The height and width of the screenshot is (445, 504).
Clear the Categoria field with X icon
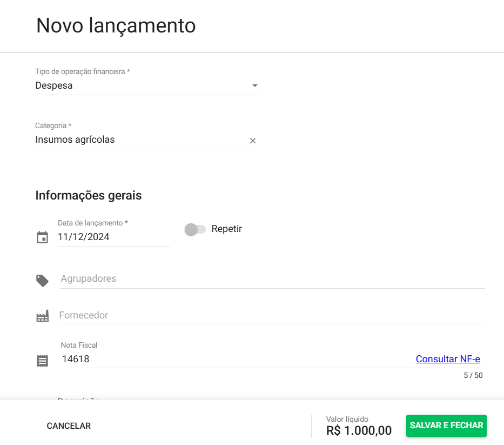coord(252,141)
